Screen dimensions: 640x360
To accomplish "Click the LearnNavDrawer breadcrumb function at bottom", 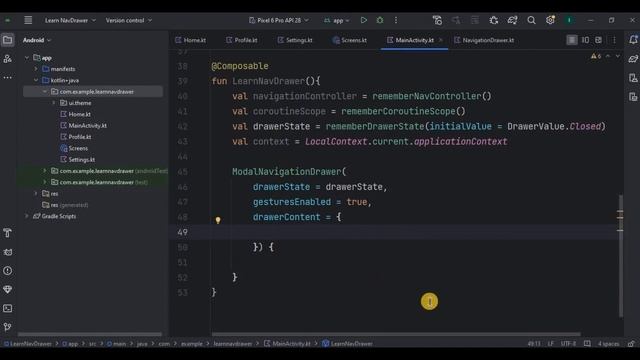I will pyautogui.click(x=347, y=344).
